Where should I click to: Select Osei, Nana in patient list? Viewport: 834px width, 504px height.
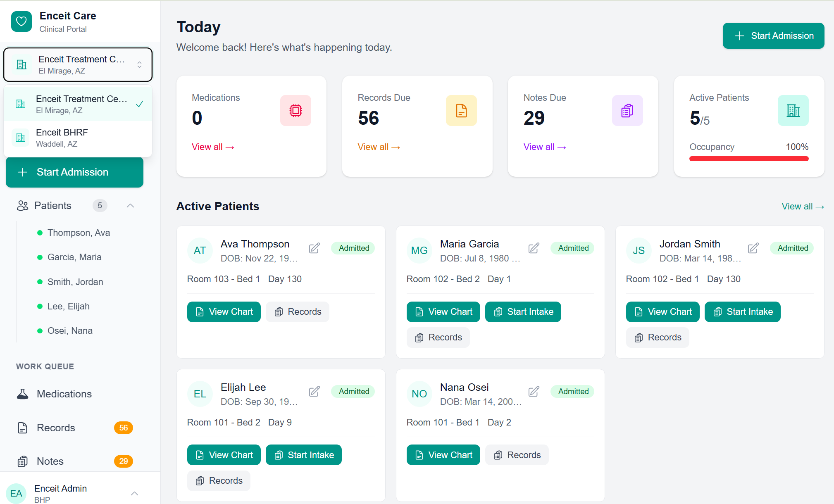(70, 330)
